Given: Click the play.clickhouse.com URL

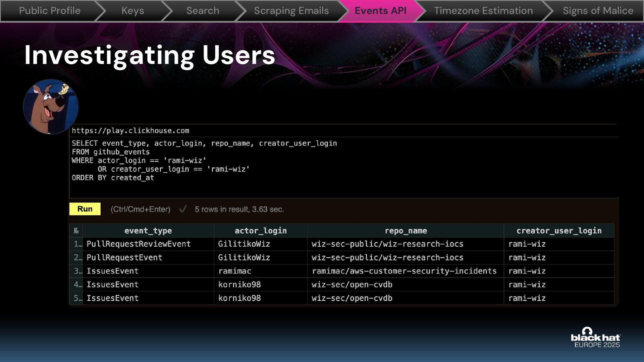Looking at the screenshot, I should (x=130, y=131).
